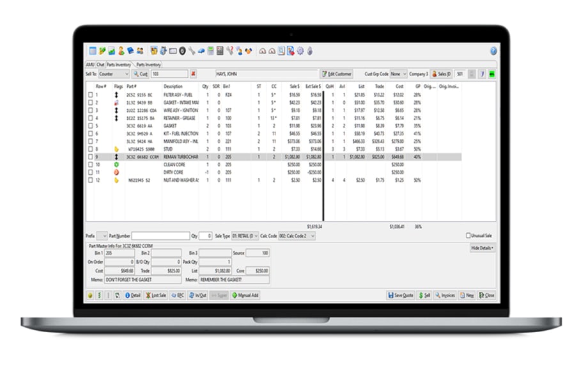588x368 pixels.
Task: Click the flag icon on row 1 FILTER ASY
Action: click(x=116, y=95)
